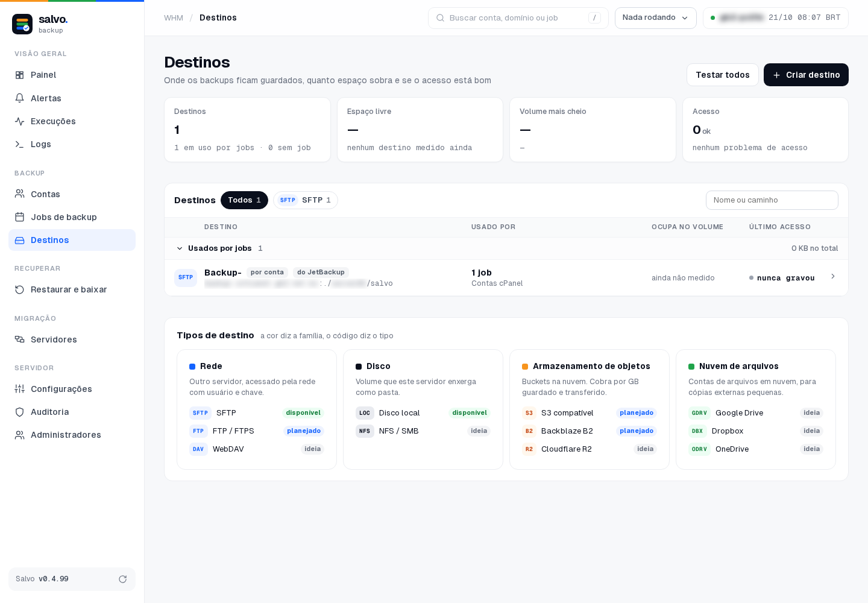Click S3 compatível type entry
This screenshot has width=868, height=603.
590,413
